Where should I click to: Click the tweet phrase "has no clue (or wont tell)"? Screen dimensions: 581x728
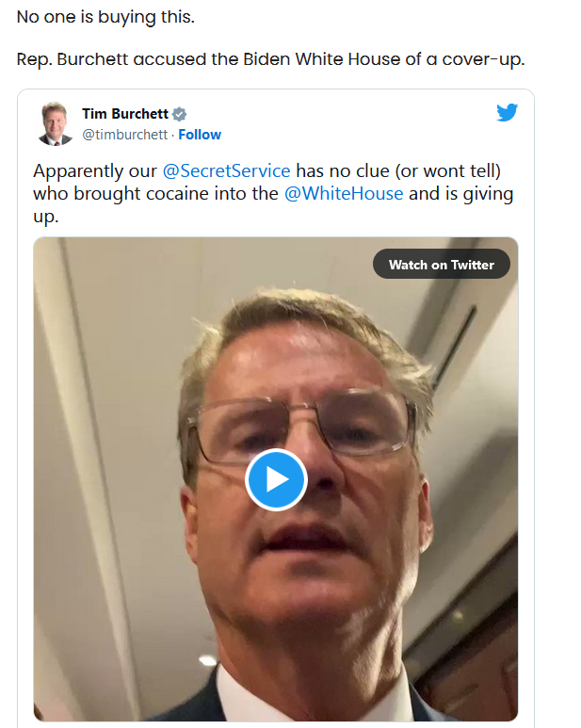[398, 171]
